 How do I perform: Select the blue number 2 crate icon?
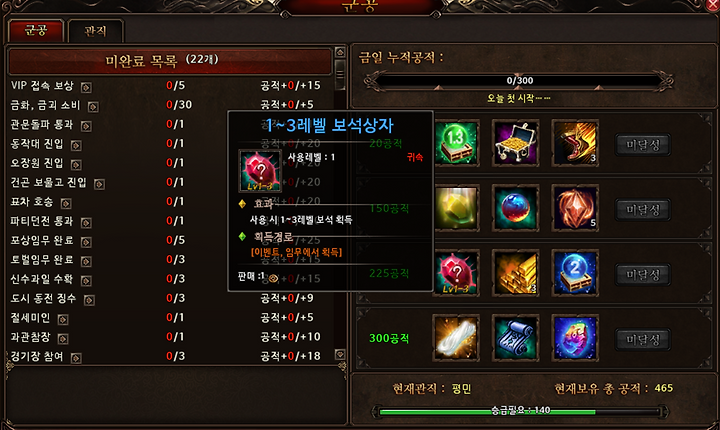tap(575, 273)
